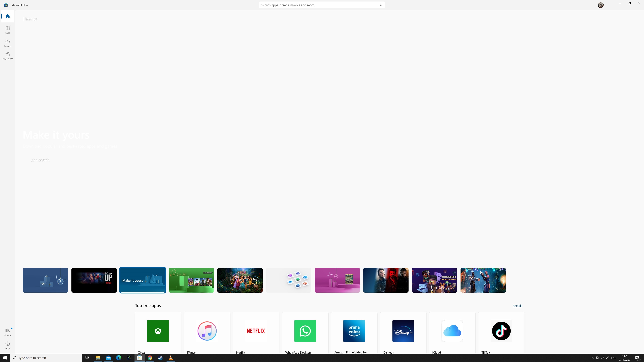Screen dimensions: 644x362
Task: Open the Wi-Fi network tray icon
Action: 602,358
